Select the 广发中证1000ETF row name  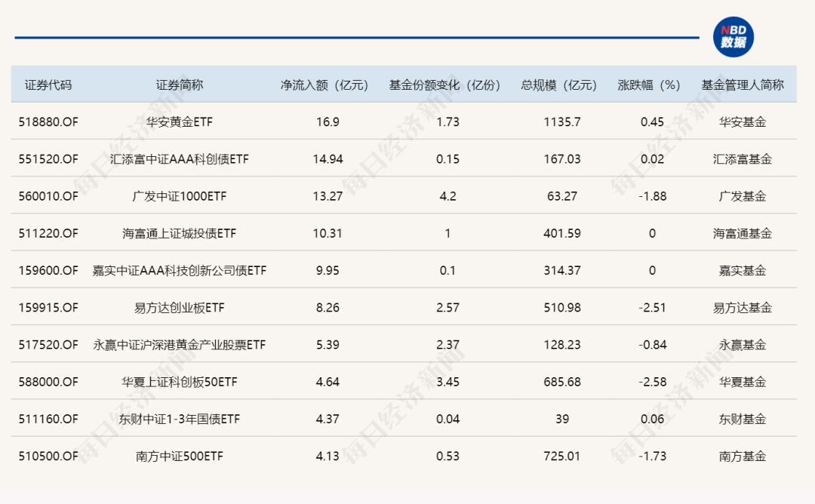coord(180,196)
